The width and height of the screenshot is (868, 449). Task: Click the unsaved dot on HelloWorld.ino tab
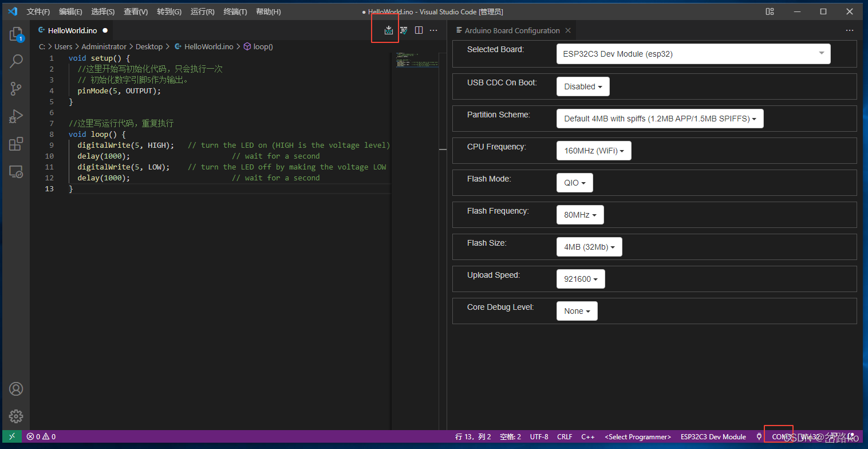105,30
